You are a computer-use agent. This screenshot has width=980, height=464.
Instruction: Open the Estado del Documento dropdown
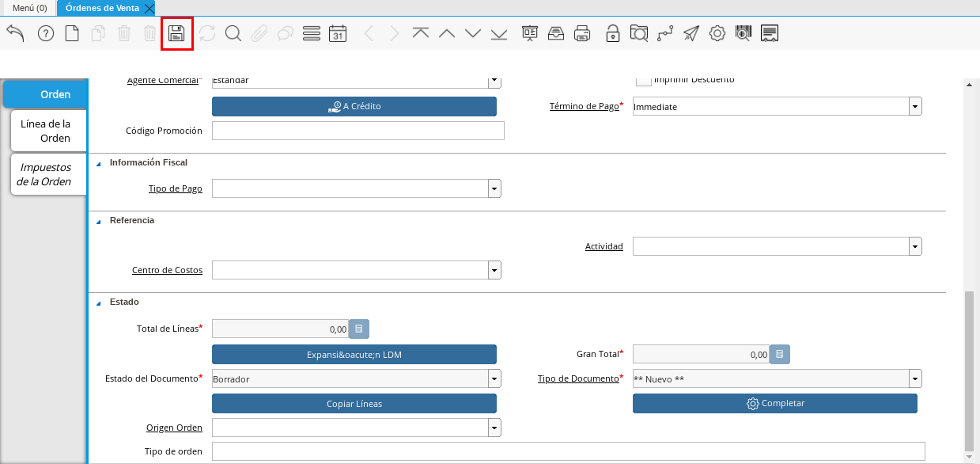(x=494, y=379)
